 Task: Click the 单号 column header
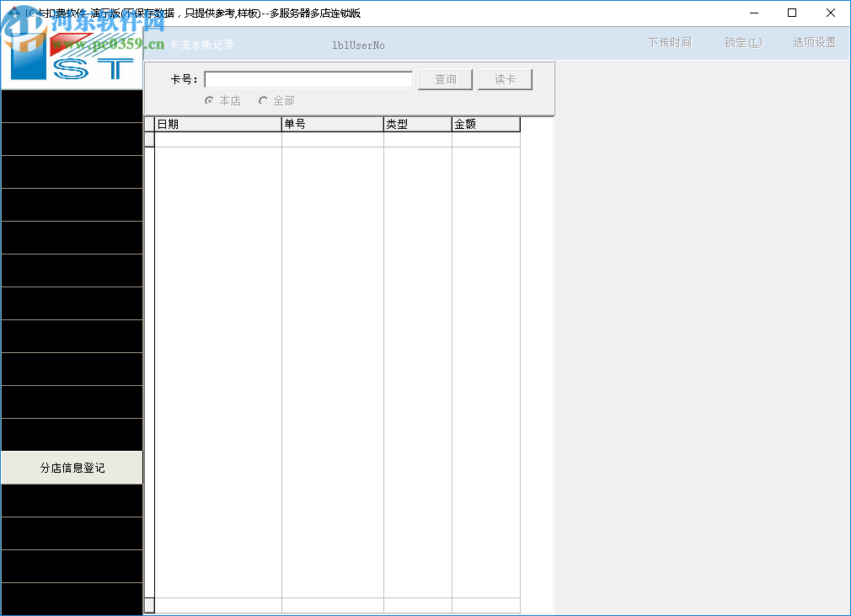(x=333, y=124)
